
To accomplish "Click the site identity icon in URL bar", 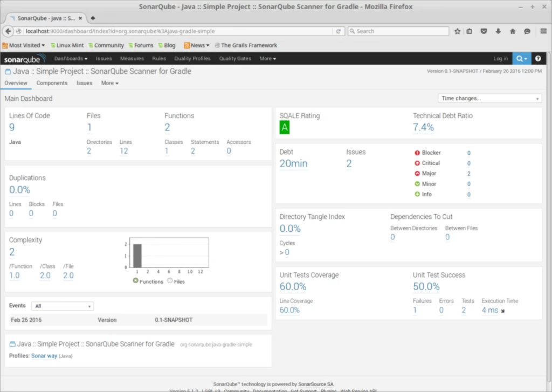I will (x=19, y=31).
